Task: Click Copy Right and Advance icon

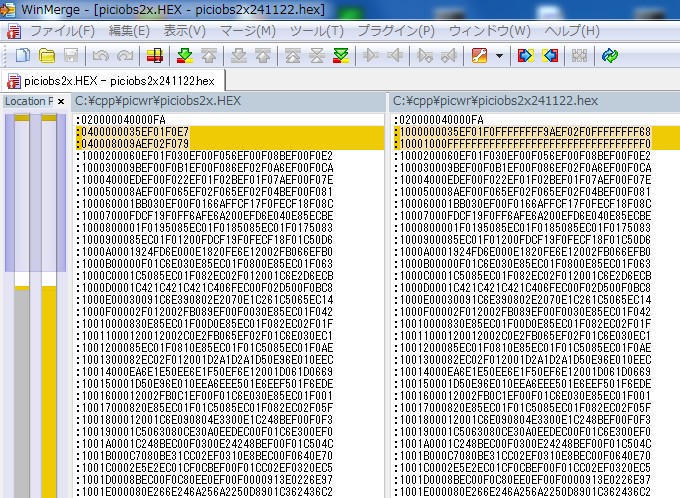Action: coord(425,56)
